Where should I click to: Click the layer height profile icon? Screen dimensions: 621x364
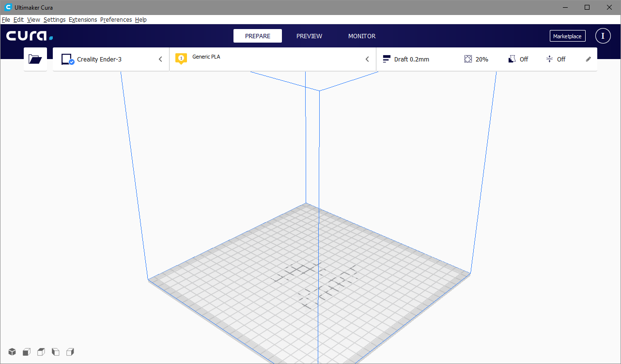click(387, 59)
